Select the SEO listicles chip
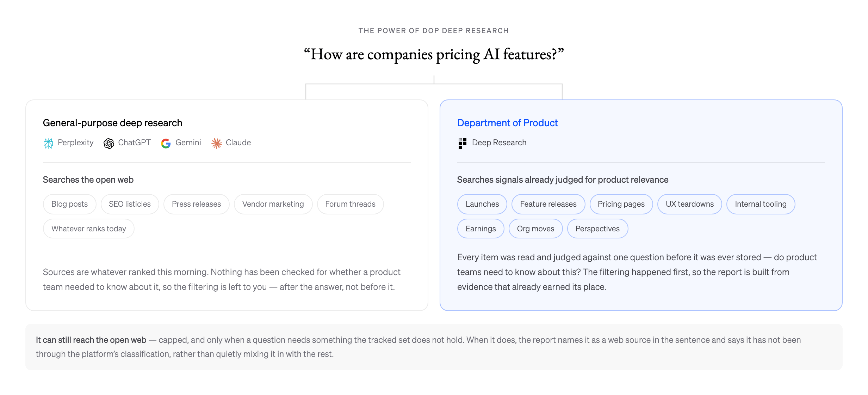Image resolution: width=868 pixels, height=395 pixels. coord(130,204)
